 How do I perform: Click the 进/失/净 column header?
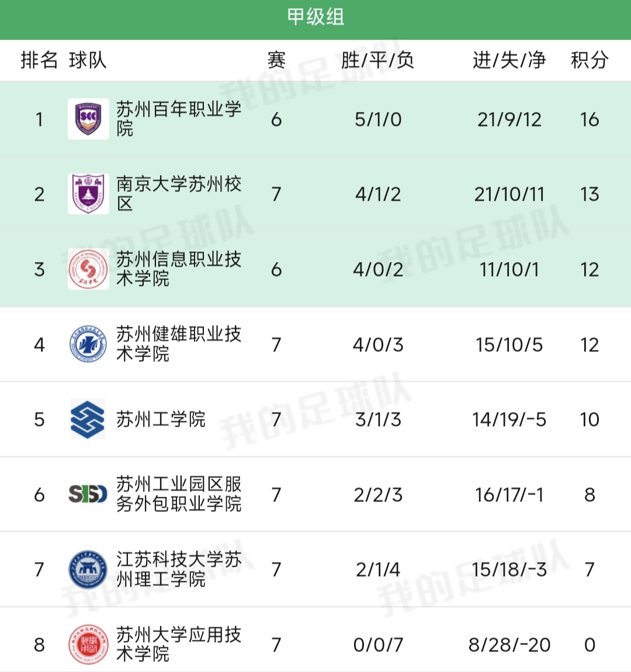(509, 60)
